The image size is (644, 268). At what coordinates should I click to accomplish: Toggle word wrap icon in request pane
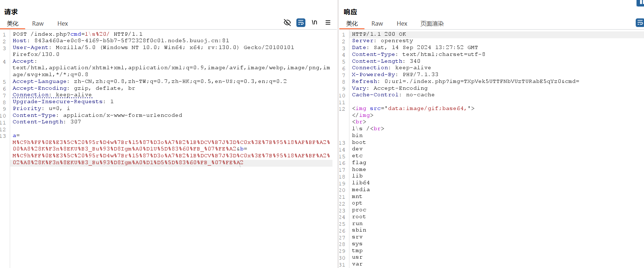(x=301, y=23)
